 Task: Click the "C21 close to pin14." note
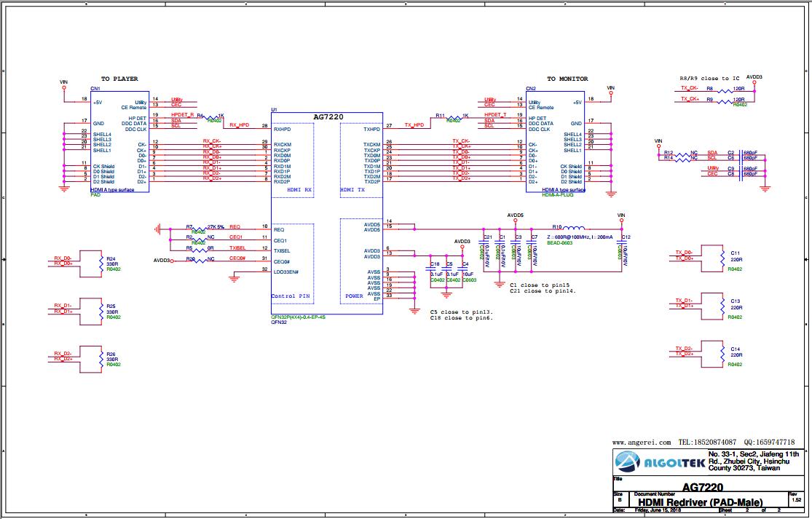[x=543, y=291]
